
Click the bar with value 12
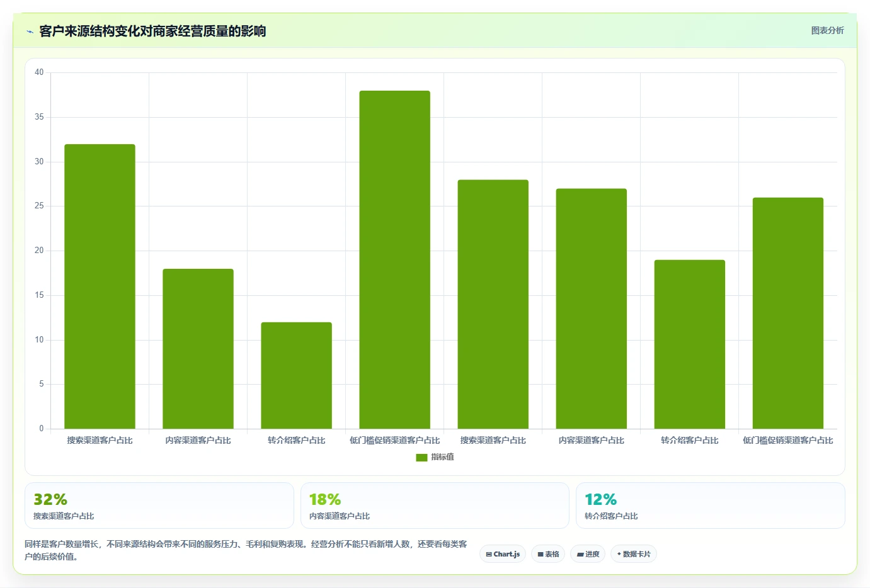point(296,375)
